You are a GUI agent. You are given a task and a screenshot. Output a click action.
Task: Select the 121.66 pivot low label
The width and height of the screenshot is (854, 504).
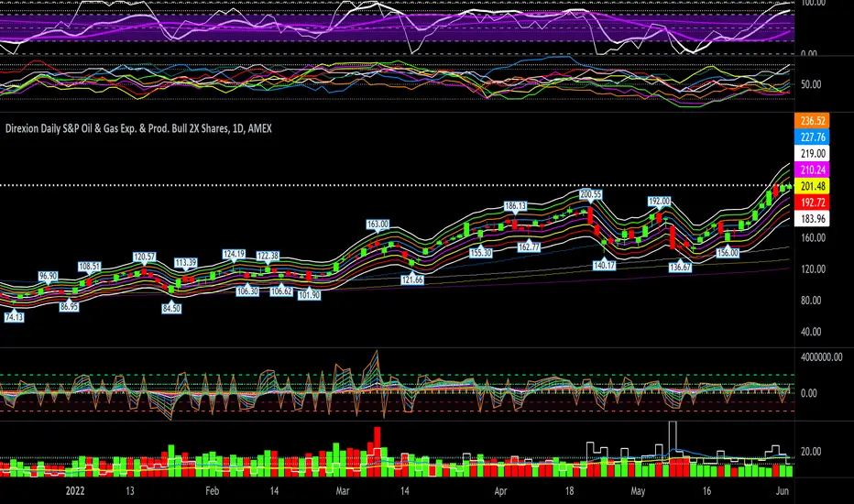(411, 280)
